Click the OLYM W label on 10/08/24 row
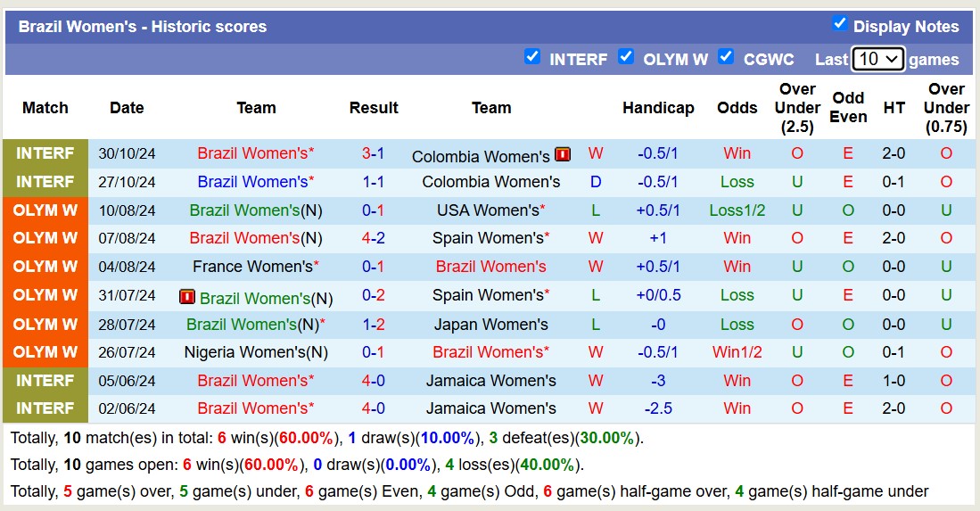The height and width of the screenshot is (511, 980). pos(45,210)
